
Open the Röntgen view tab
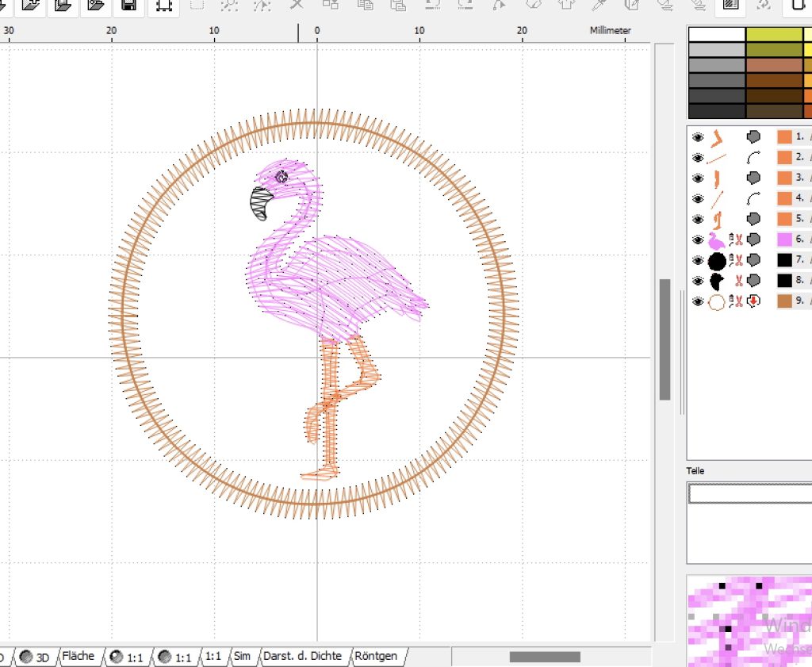(x=376, y=656)
